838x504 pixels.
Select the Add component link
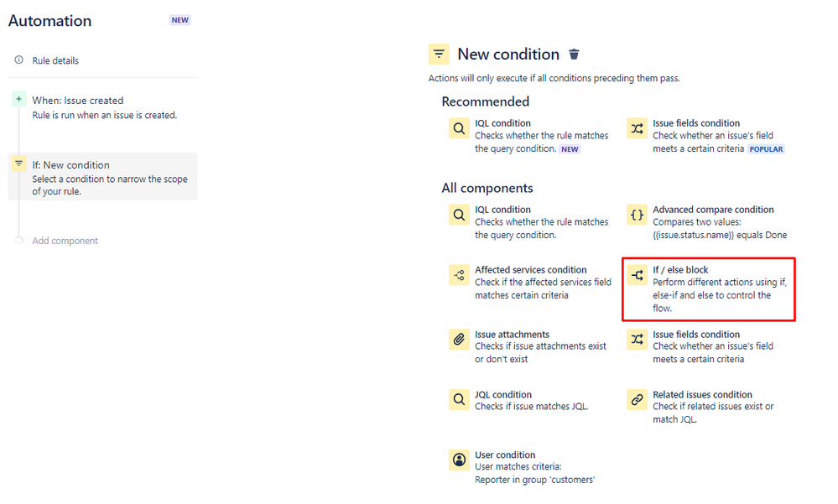65,241
